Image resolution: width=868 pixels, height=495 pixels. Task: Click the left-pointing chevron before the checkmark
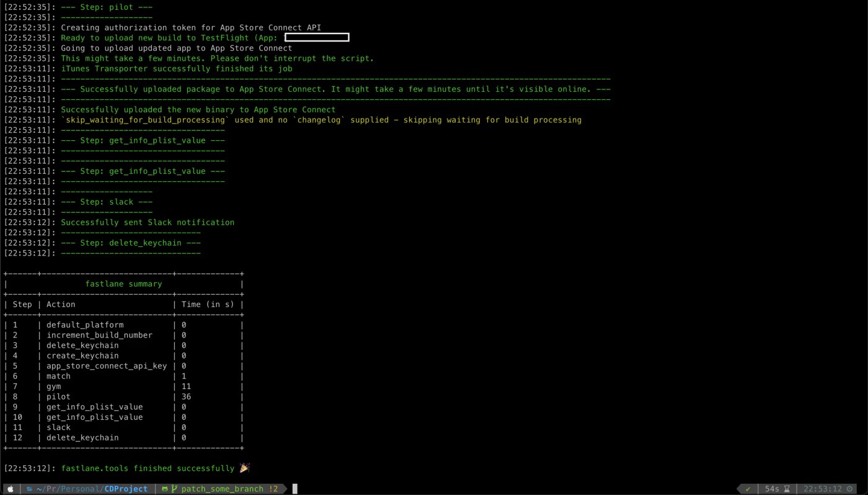[x=738, y=489]
